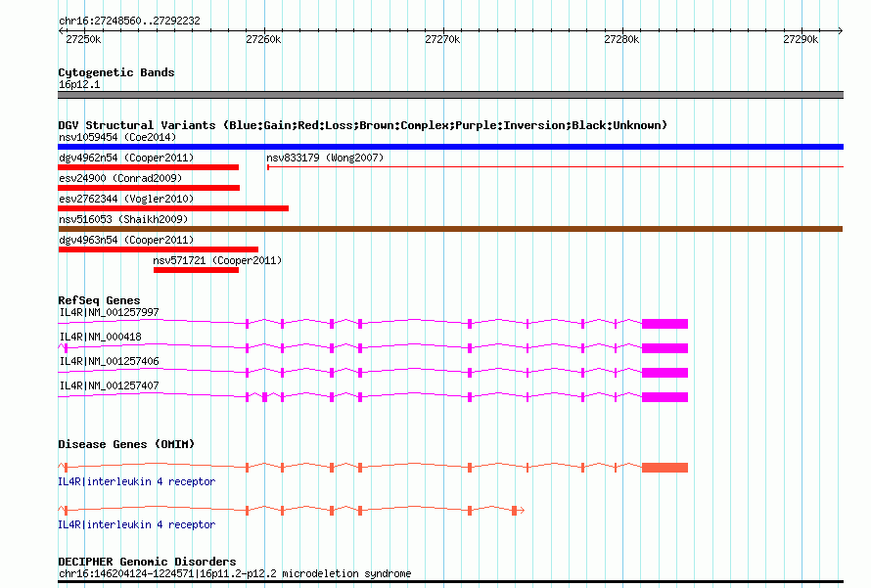Click the red esv2762344 loss bar
871x588 pixels.
[173, 208]
